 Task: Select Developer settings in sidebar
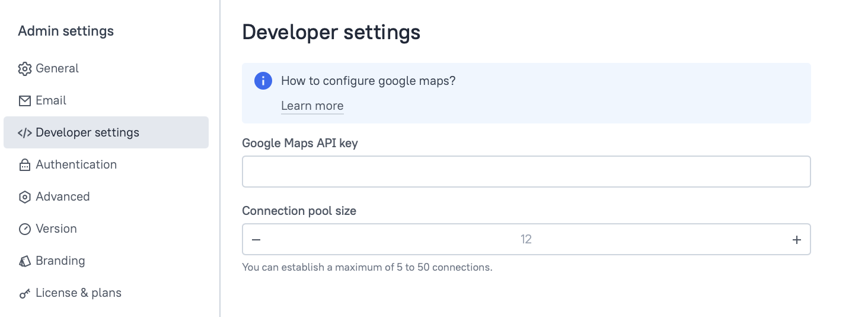(x=87, y=132)
